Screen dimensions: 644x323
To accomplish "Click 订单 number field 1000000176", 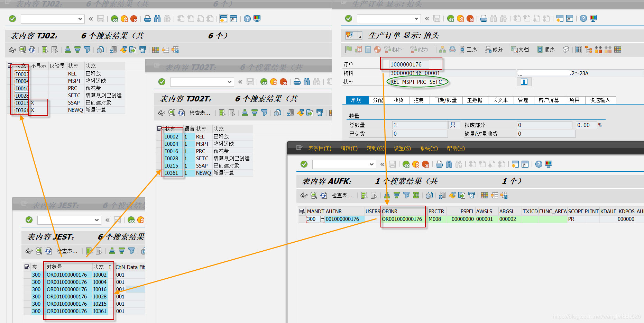I will 409,64.
